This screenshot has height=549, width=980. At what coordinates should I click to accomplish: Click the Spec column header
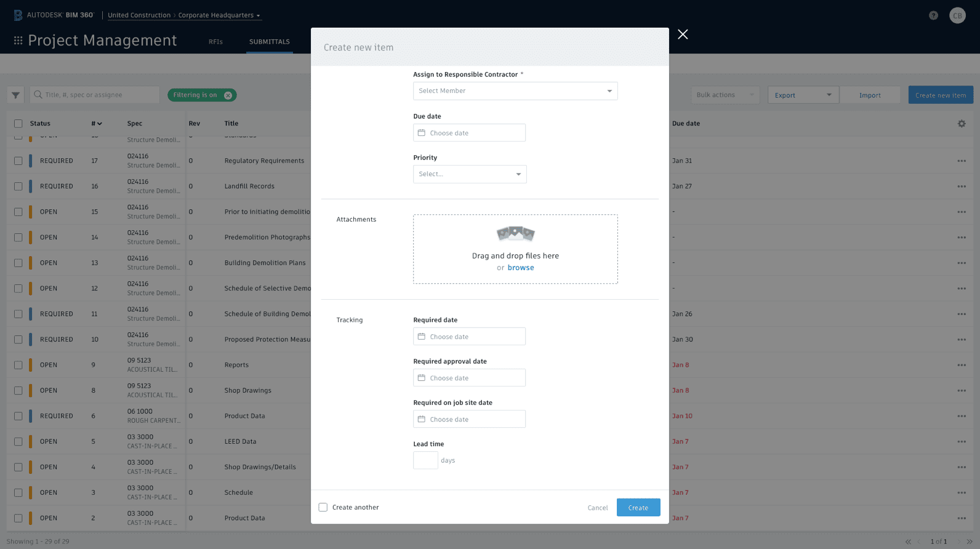(135, 124)
